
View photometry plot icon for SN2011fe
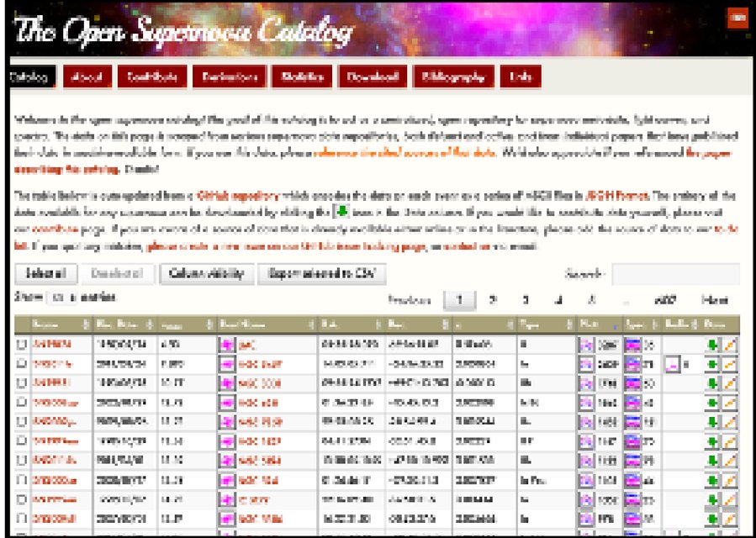point(586,365)
